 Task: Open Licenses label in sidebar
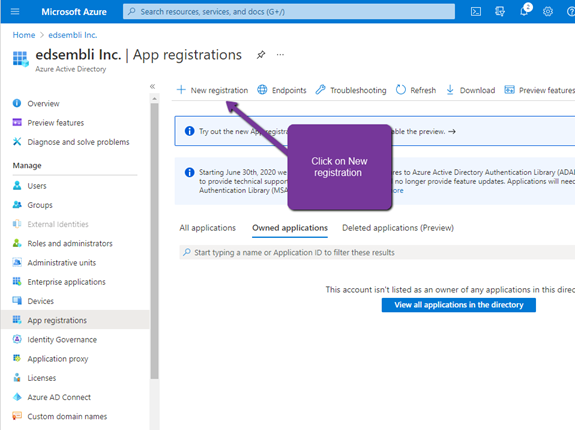(x=41, y=378)
